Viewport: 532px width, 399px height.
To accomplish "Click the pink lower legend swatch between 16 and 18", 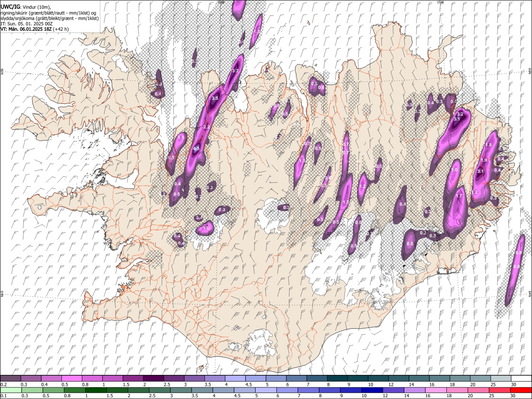I will [436, 390].
